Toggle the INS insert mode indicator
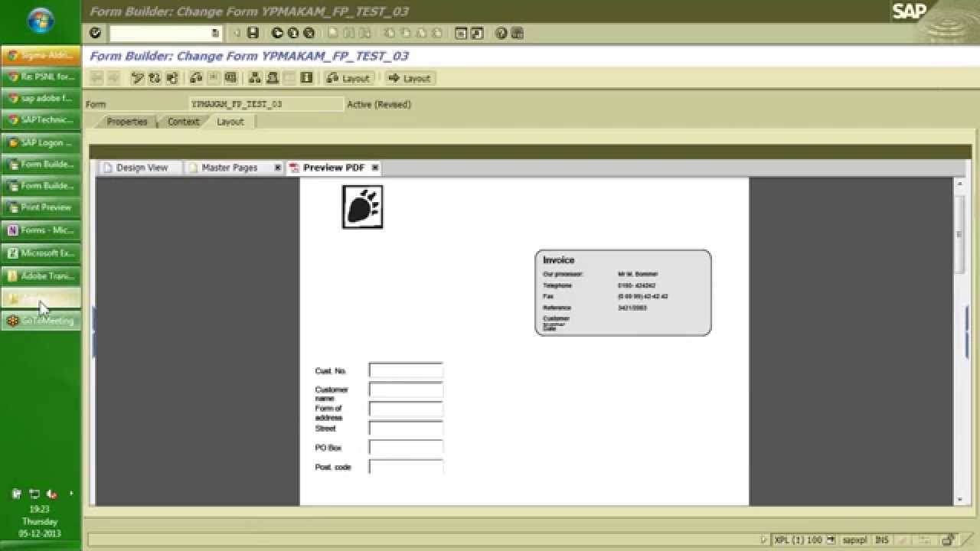This screenshot has height=551, width=980. pos(882,540)
